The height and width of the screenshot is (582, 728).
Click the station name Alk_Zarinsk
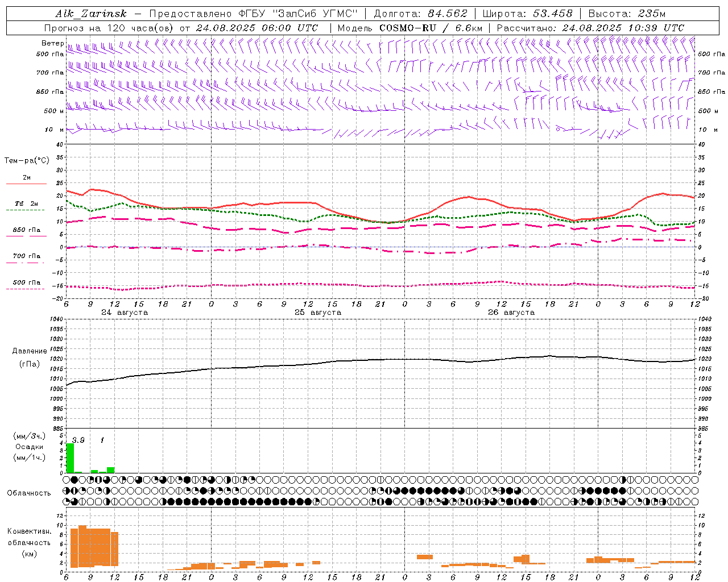[91, 14]
